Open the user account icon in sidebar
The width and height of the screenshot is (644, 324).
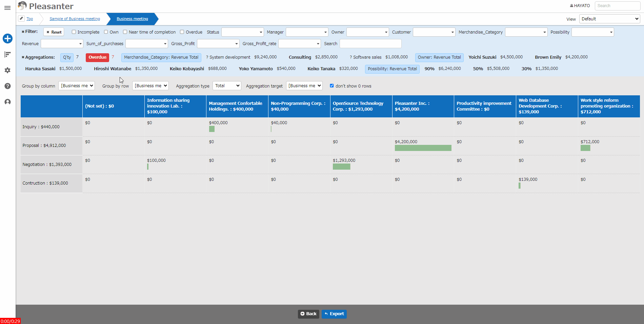click(x=7, y=102)
